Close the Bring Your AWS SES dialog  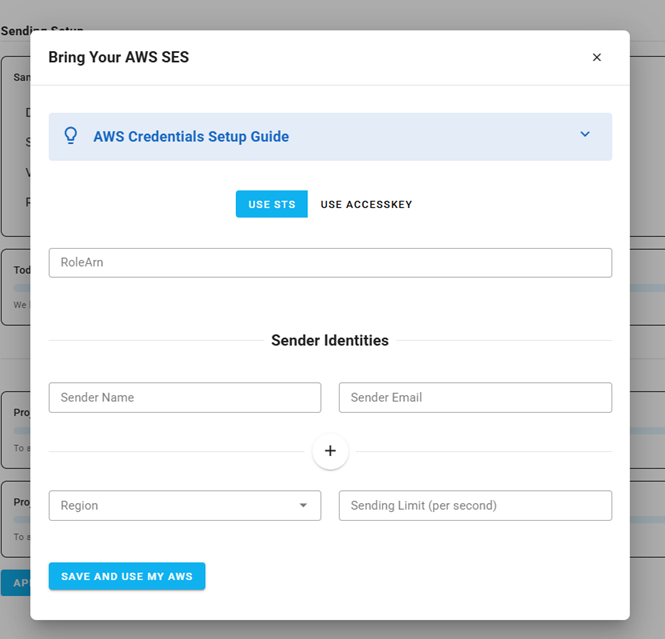click(596, 57)
